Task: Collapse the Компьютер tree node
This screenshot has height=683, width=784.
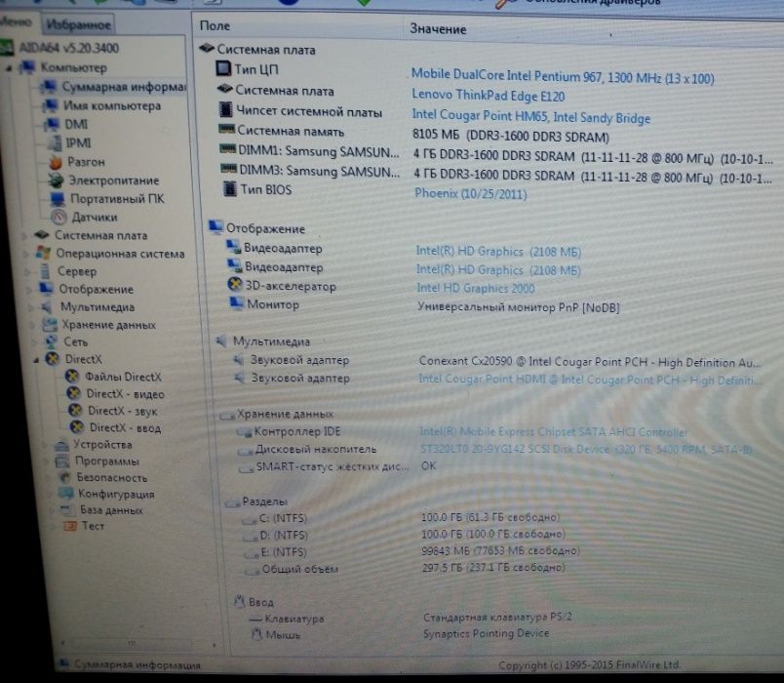Action: [x=9, y=68]
